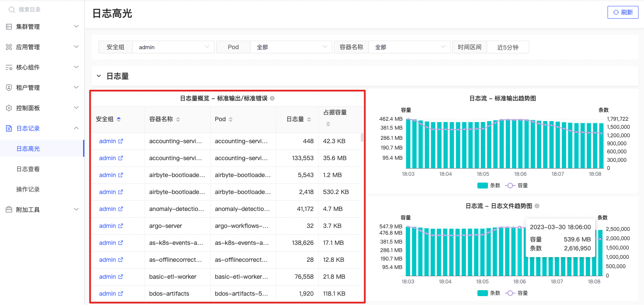Click the 118.1 KB capacity cell
Image resolution: width=644 pixels, height=305 pixels.
coord(340,294)
